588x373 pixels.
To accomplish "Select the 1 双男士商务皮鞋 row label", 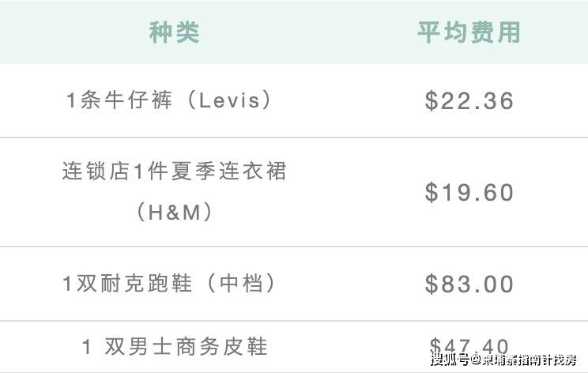I will point(175,347).
